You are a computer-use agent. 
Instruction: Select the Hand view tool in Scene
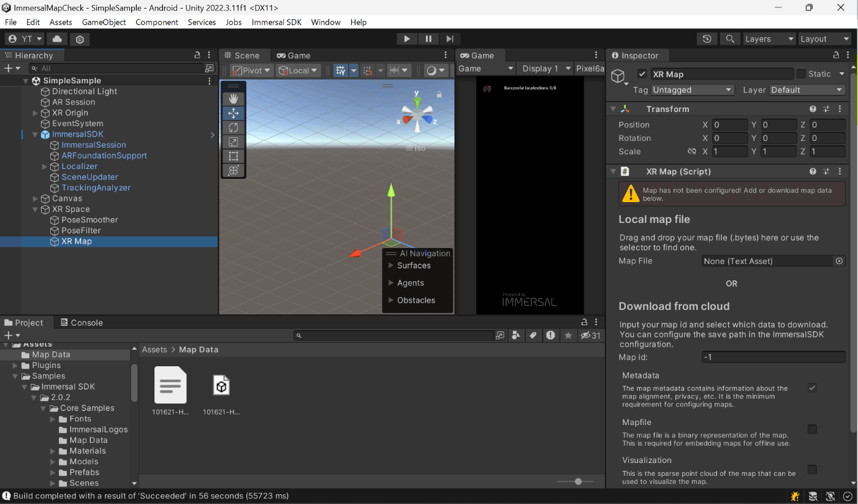[233, 99]
